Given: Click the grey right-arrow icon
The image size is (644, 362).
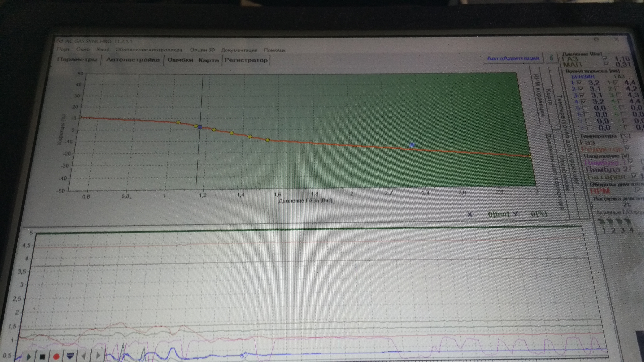Looking at the screenshot, I should pyautogui.click(x=98, y=356).
